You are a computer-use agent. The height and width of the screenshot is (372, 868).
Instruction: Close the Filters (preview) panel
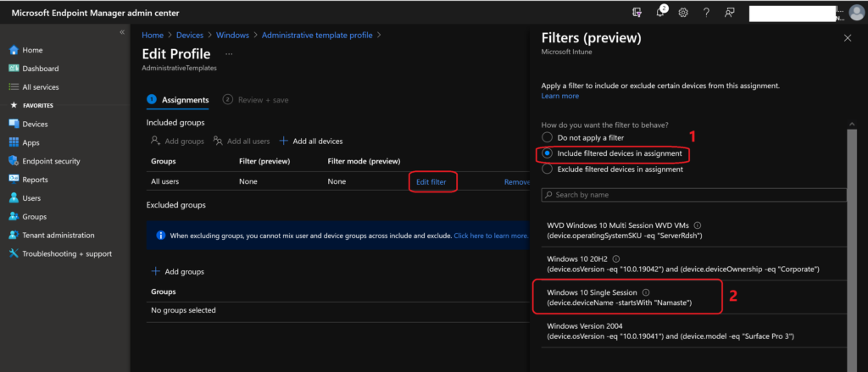point(847,37)
